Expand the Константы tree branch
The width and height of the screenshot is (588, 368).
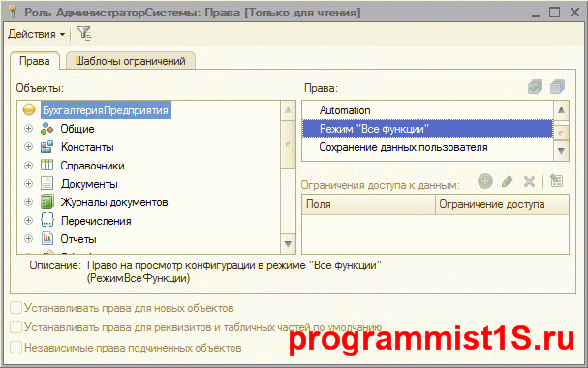[28, 147]
